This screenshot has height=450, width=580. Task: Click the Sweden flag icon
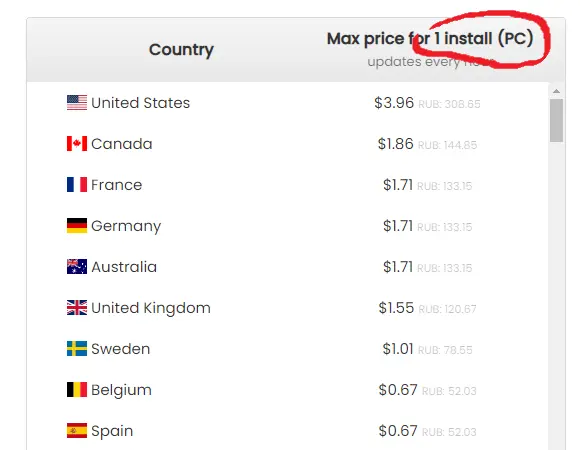click(x=77, y=349)
